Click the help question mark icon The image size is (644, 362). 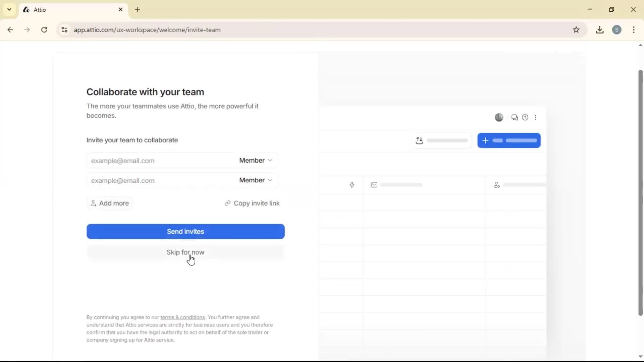click(x=525, y=118)
